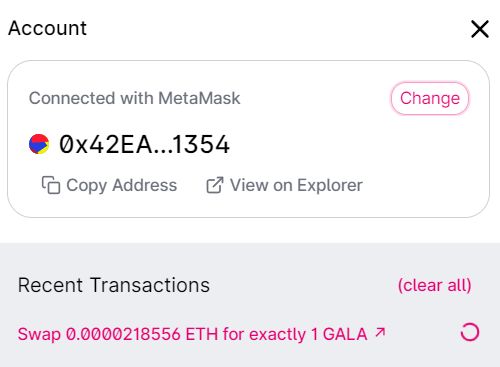Click the 0.0000218556 amount in the swap entry

[x=123, y=334]
